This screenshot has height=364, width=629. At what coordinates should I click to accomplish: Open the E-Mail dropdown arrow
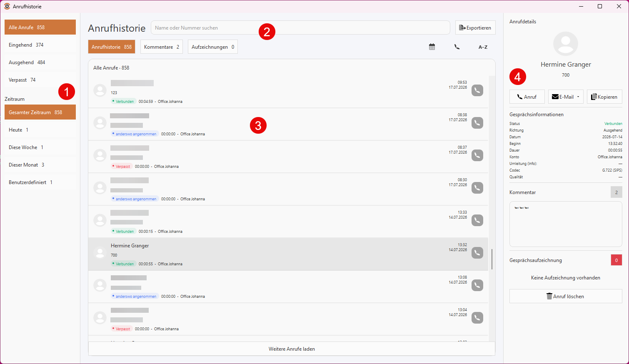click(578, 97)
